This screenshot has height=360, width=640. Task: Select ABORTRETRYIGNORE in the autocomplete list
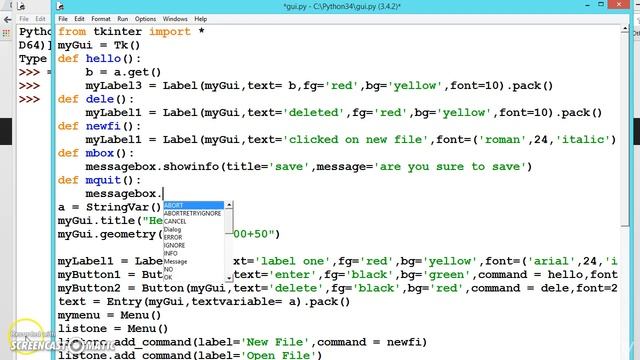193,213
